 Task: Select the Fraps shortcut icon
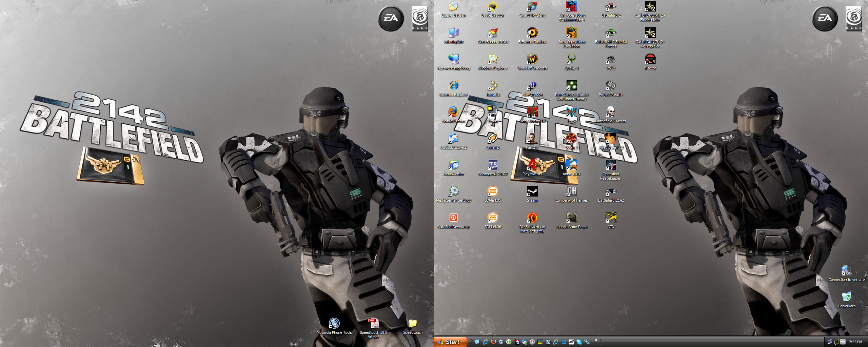pos(493,115)
